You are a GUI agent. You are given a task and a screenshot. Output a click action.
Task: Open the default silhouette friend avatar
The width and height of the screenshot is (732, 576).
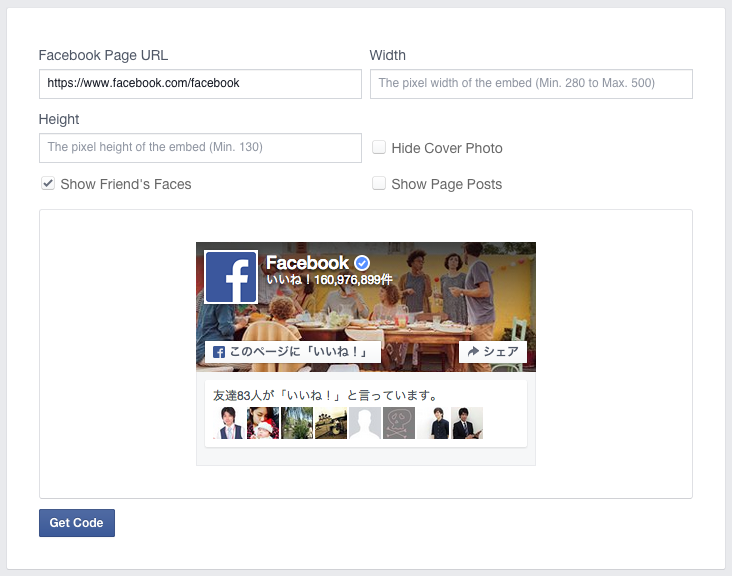pos(365,423)
